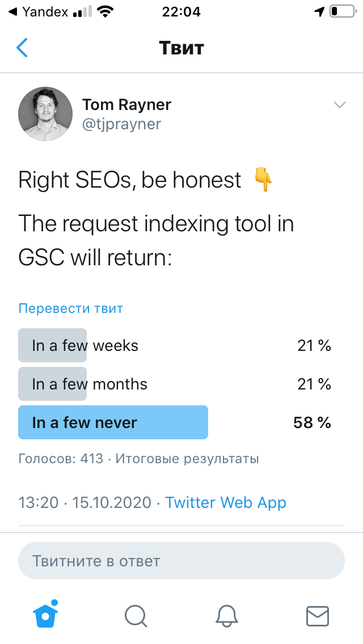Tap the 13:20 · 15.10.2020 timestamp
Screen dimensions: 363x644
tap(85, 502)
